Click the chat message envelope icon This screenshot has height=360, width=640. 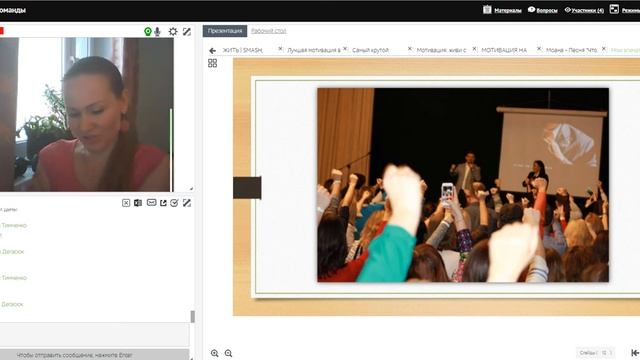(151, 202)
